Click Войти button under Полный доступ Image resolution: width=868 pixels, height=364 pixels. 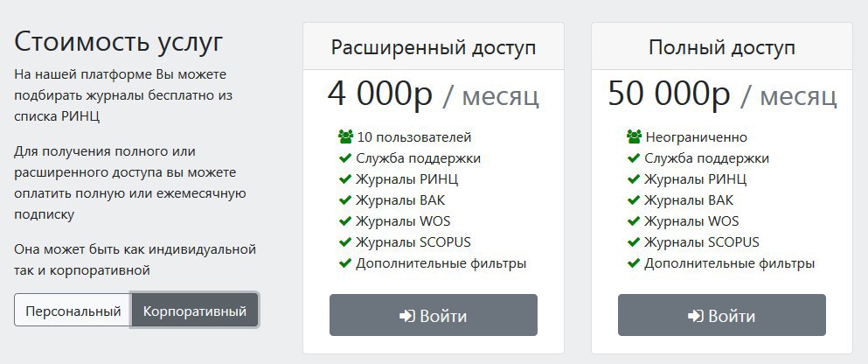721,315
